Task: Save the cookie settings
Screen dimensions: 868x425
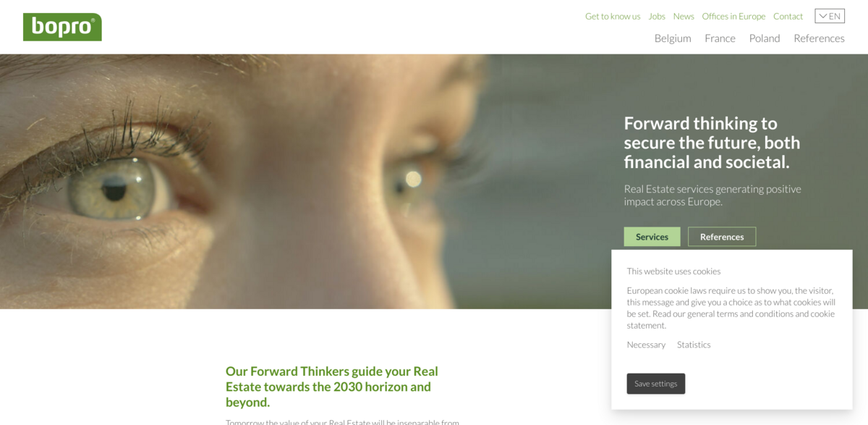Action: (656, 384)
